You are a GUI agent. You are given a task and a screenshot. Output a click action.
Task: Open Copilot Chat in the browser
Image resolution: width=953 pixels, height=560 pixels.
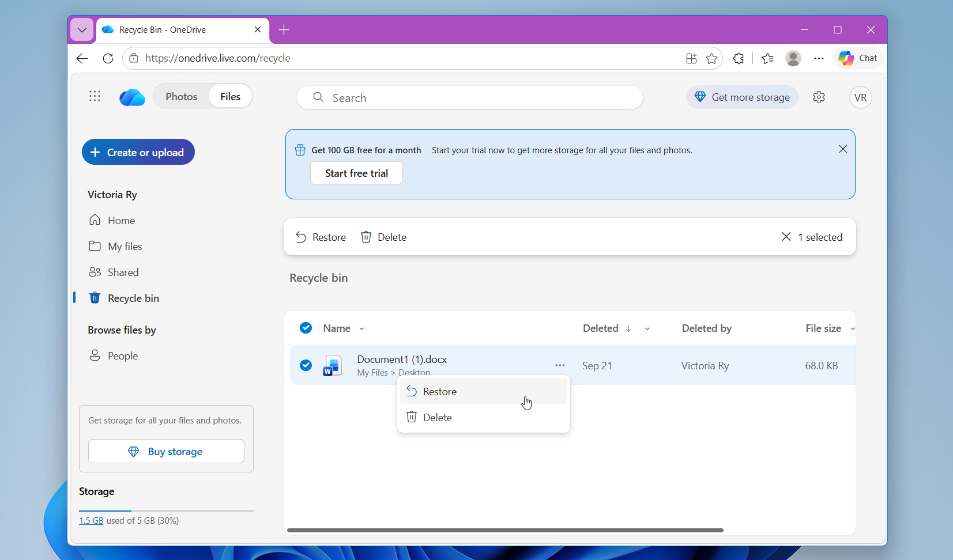[x=858, y=58]
